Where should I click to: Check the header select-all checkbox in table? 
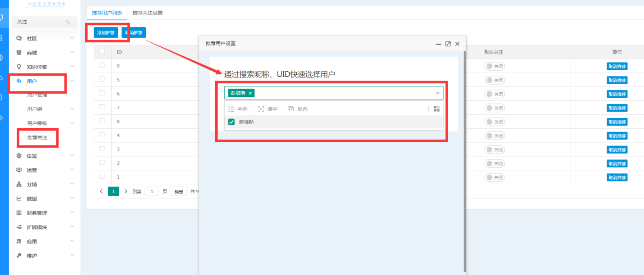(x=102, y=51)
